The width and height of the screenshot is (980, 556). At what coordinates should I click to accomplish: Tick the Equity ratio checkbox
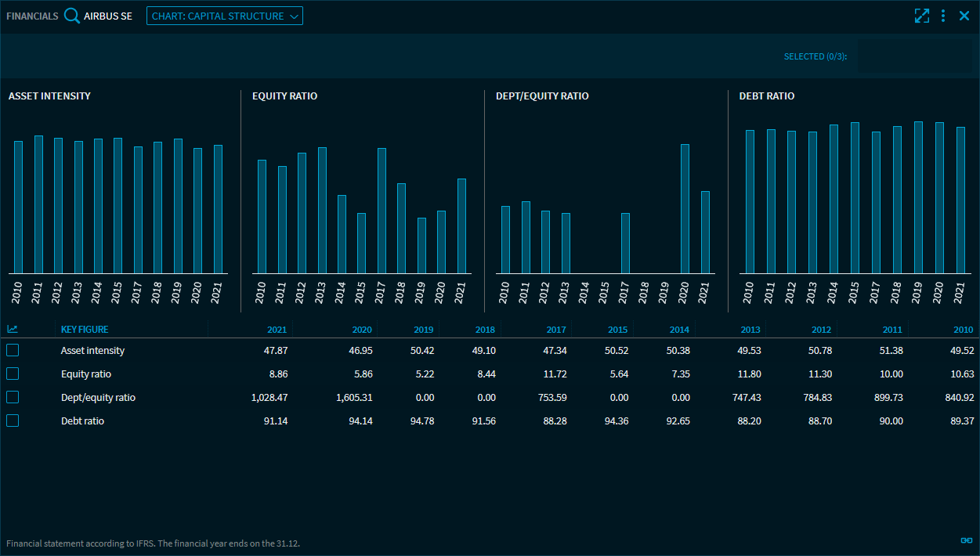(x=13, y=374)
